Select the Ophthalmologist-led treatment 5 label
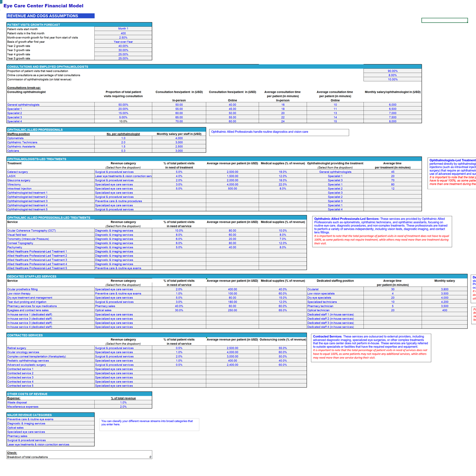This screenshot has width=476, height=476. 27,209
